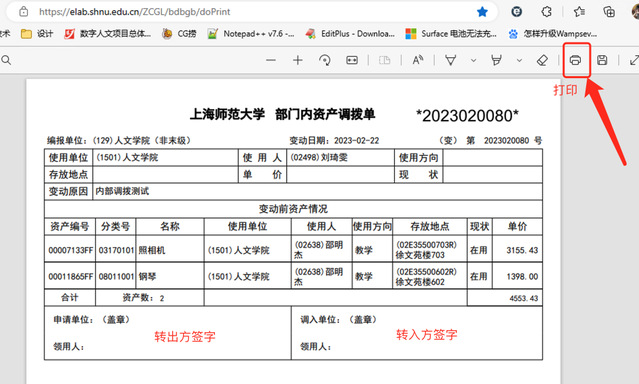Open the Favorites list icon

579,12
